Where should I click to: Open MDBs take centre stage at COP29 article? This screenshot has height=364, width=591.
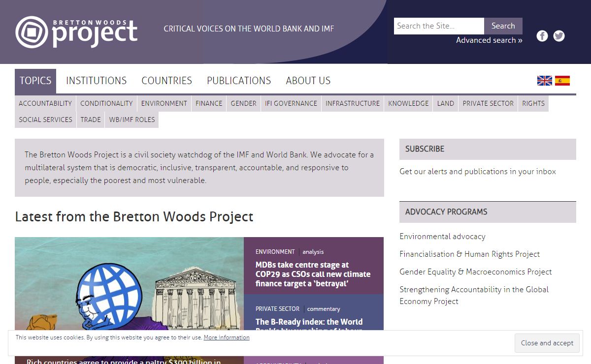point(313,274)
